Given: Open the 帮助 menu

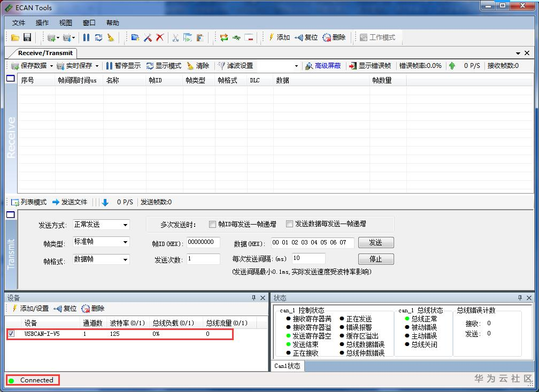Looking at the screenshot, I should coord(113,22).
